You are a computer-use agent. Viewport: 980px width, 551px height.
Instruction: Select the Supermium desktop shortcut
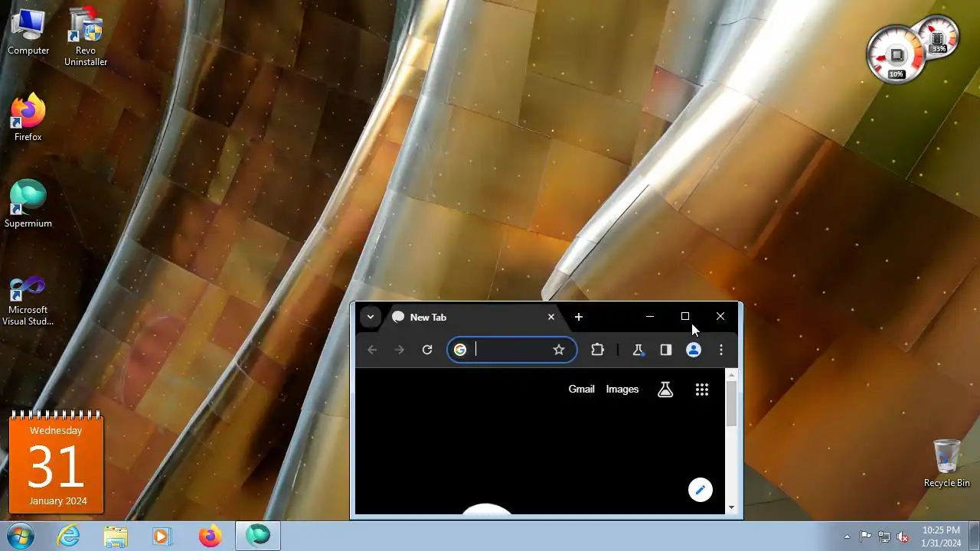[x=28, y=204]
